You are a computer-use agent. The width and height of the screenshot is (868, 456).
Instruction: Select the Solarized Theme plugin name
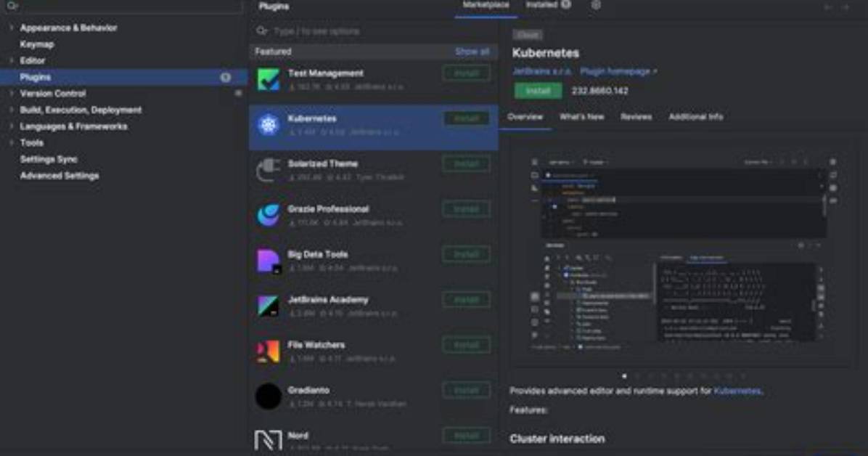pos(323,164)
